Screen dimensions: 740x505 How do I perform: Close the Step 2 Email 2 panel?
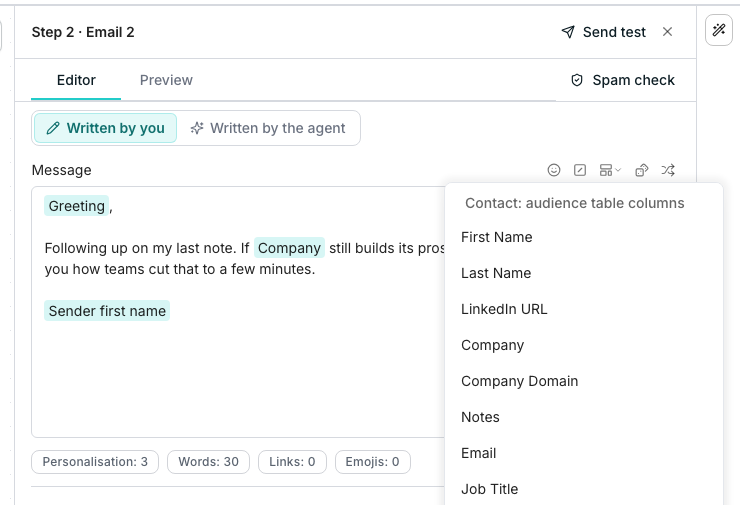pyautogui.click(x=667, y=32)
